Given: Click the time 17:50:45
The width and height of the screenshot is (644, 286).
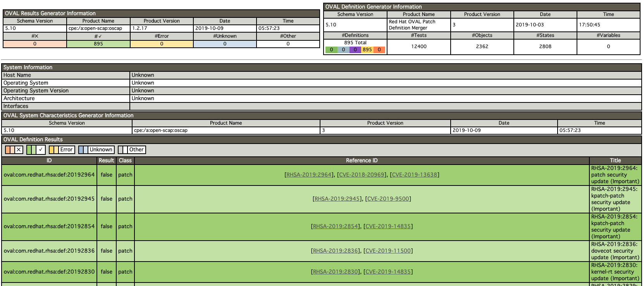Looking at the screenshot, I should (589, 24).
